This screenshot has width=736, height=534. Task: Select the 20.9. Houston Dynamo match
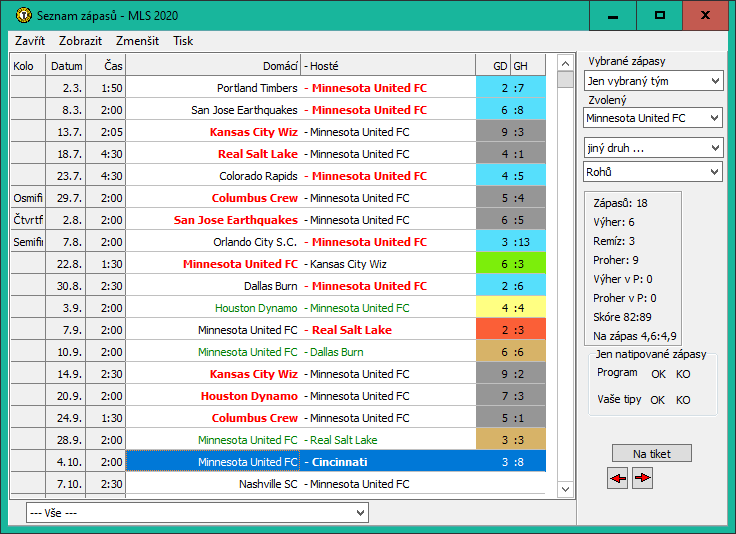278,396
